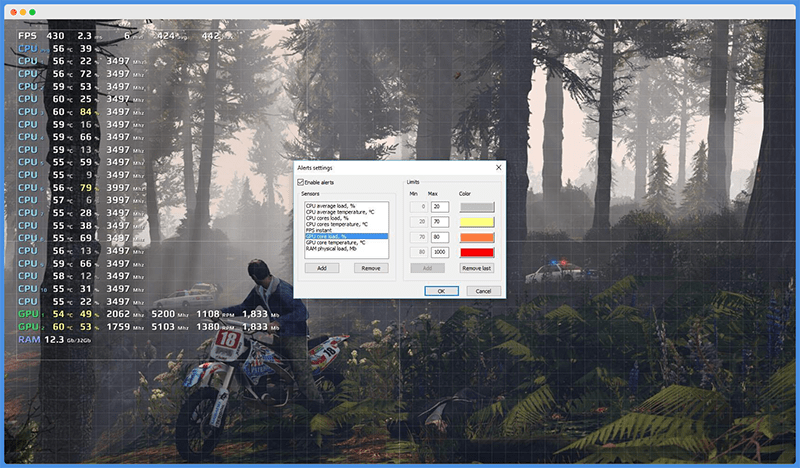Open the orange limit color swatch

tap(477, 237)
